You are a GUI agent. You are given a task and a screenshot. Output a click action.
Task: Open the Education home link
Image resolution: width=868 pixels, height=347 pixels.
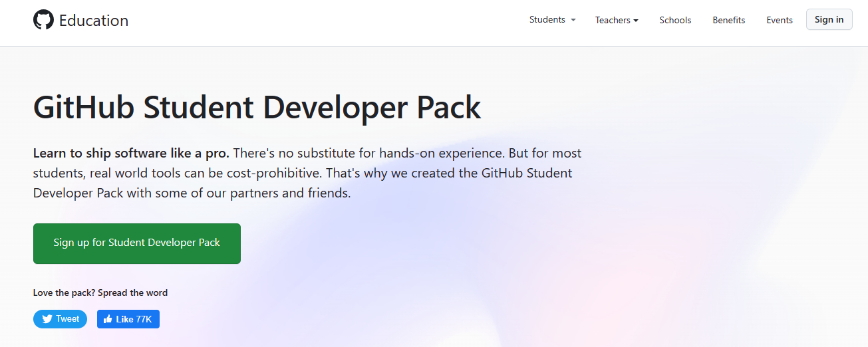(x=94, y=21)
